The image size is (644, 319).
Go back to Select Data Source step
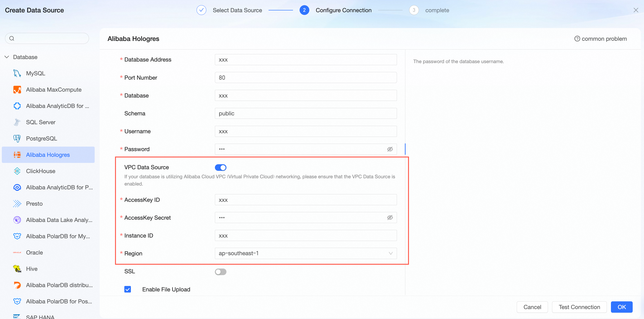point(237,10)
